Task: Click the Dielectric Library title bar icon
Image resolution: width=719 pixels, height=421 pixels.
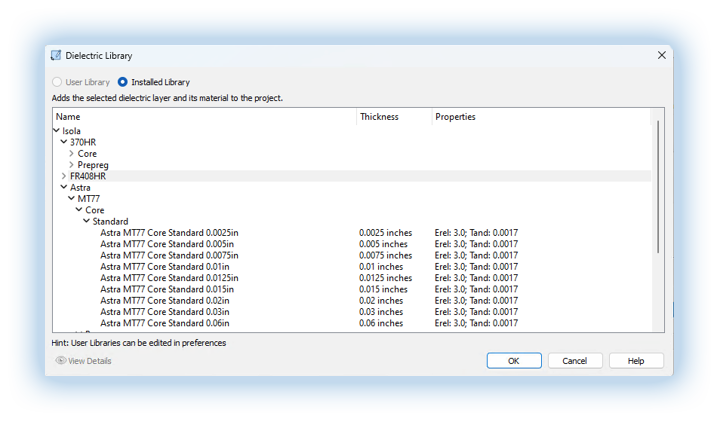Action: [56, 55]
